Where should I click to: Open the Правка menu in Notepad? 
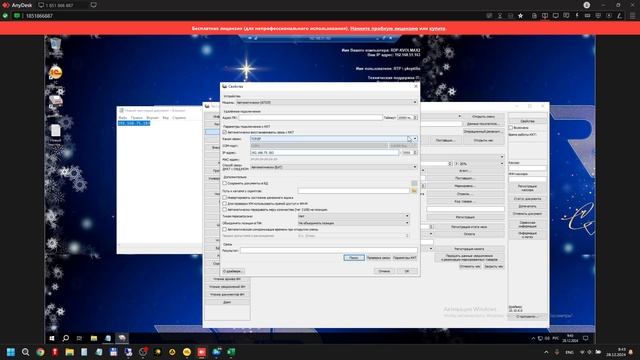pos(136,118)
